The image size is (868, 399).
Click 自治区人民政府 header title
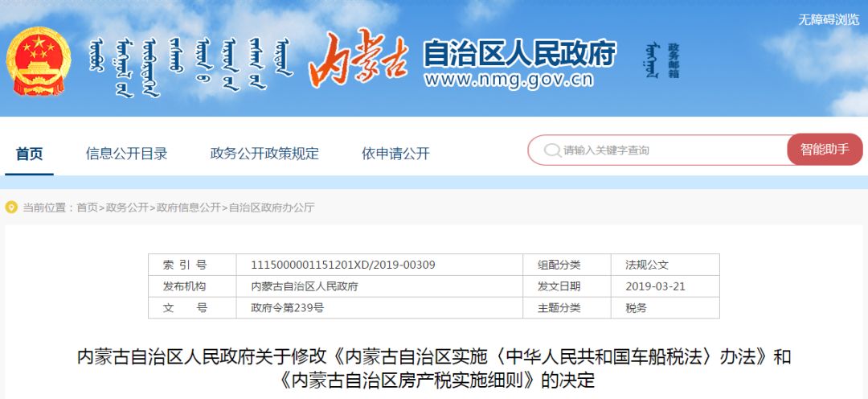519,53
